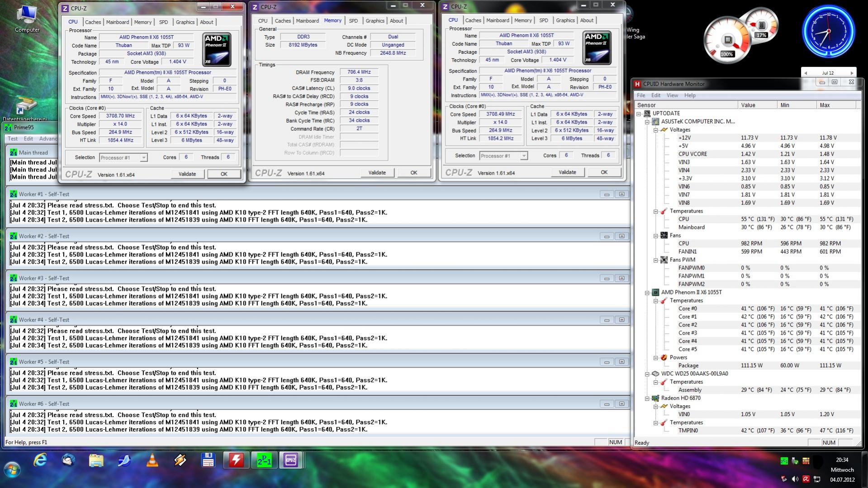
Task: Select the CPU VCORE row in Hardware Monitor
Action: [x=747, y=154]
